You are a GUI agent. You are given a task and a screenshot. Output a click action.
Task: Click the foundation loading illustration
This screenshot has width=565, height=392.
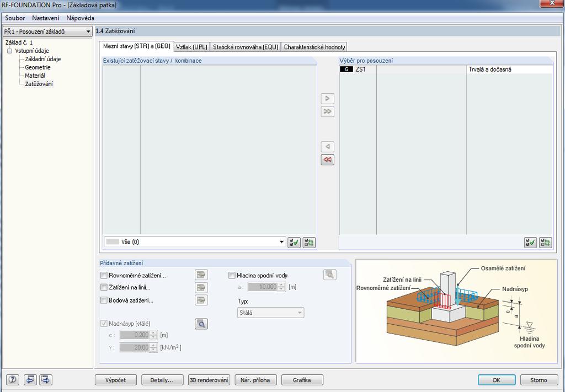(456, 311)
